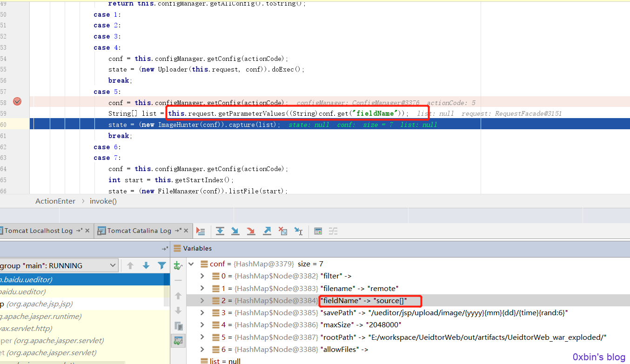Click the Frames panel restore layout pin icon
Image resolution: width=630 pixels, height=364 pixels.
tap(165, 249)
